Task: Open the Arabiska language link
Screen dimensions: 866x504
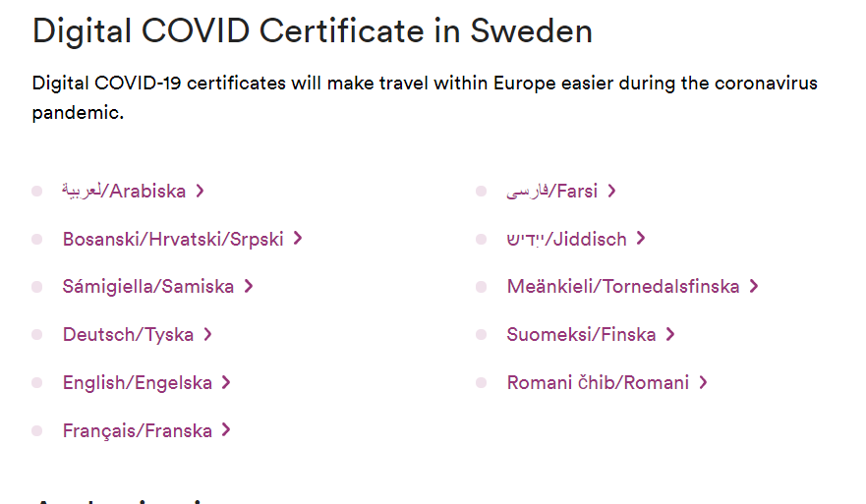Action: tap(124, 191)
